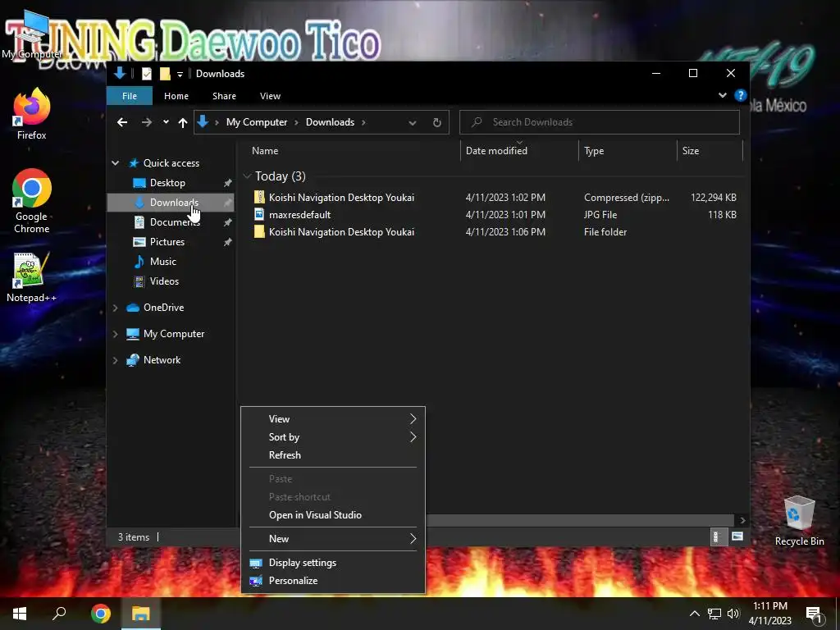Screen dimensions: 840x630
Task: Open the View submenu in context menu
Action: (x=333, y=419)
